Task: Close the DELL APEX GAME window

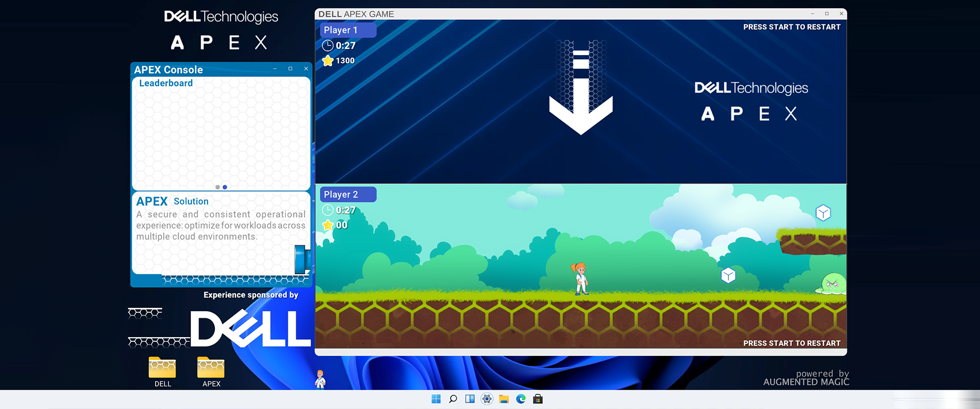Action: [x=841, y=14]
